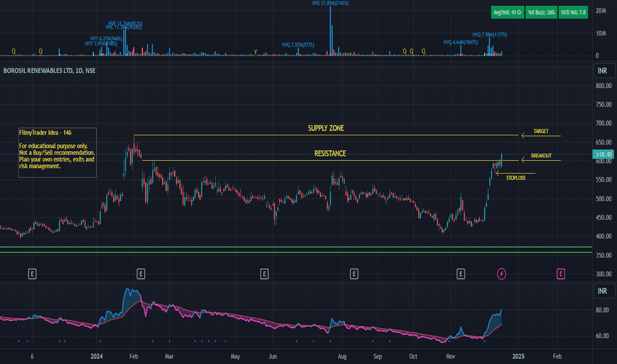Click the Vol Buzz 36% badge
This screenshot has width=617, height=364.
pyautogui.click(x=542, y=13)
